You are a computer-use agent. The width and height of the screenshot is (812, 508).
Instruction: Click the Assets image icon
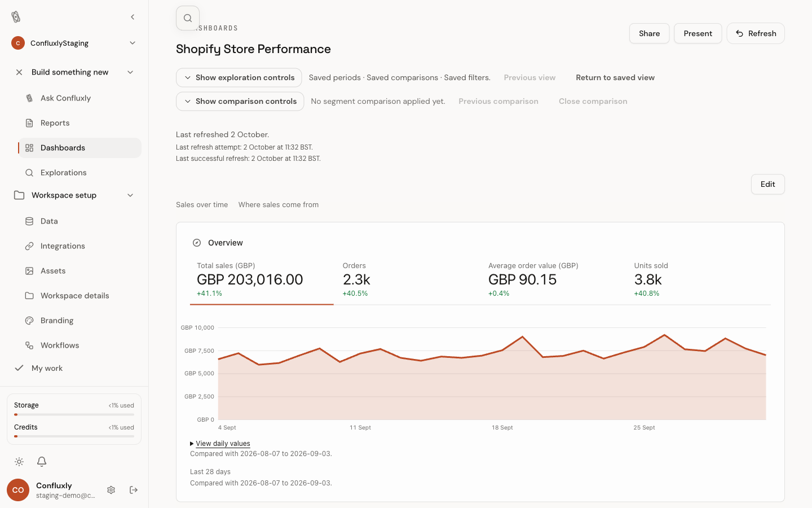pyautogui.click(x=29, y=271)
